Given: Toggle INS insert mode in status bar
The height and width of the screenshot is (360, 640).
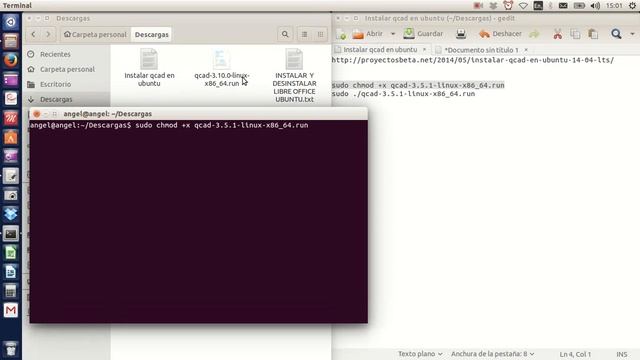Looking at the screenshot, I should coord(622,354).
